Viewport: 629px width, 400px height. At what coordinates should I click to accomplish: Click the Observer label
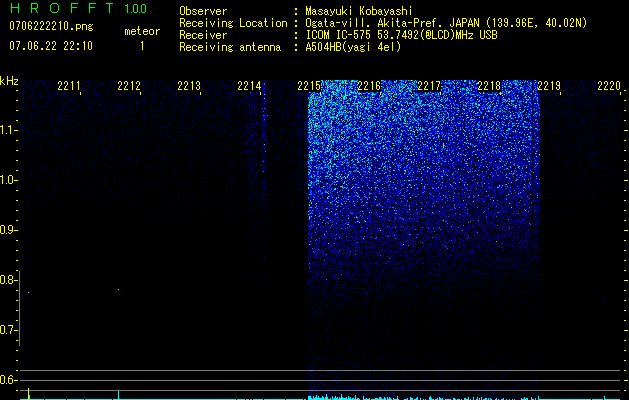pyautogui.click(x=203, y=11)
